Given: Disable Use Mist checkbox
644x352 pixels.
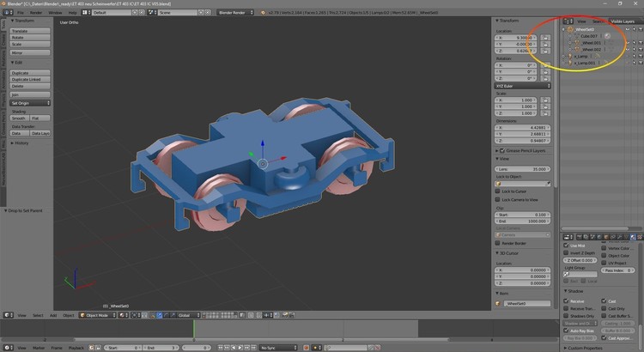Looking at the screenshot, I should (x=566, y=246).
